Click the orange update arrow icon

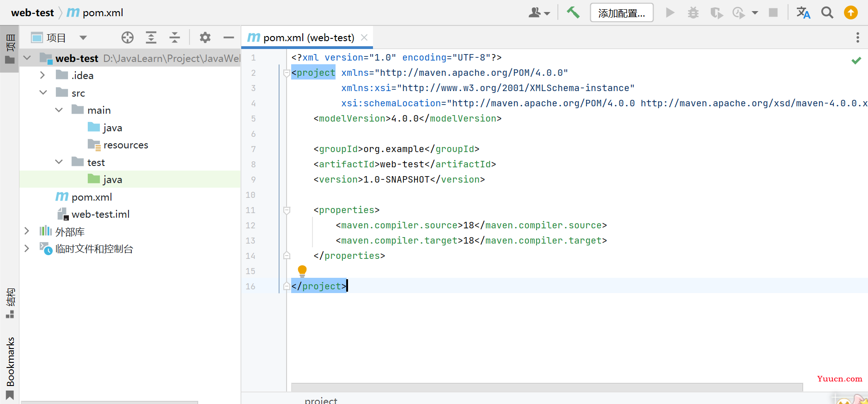click(x=850, y=12)
